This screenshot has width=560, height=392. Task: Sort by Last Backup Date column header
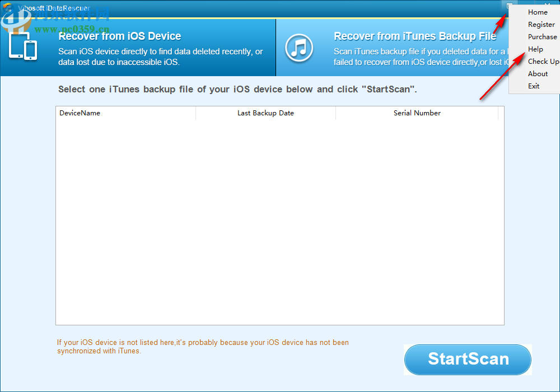coord(265,113)
